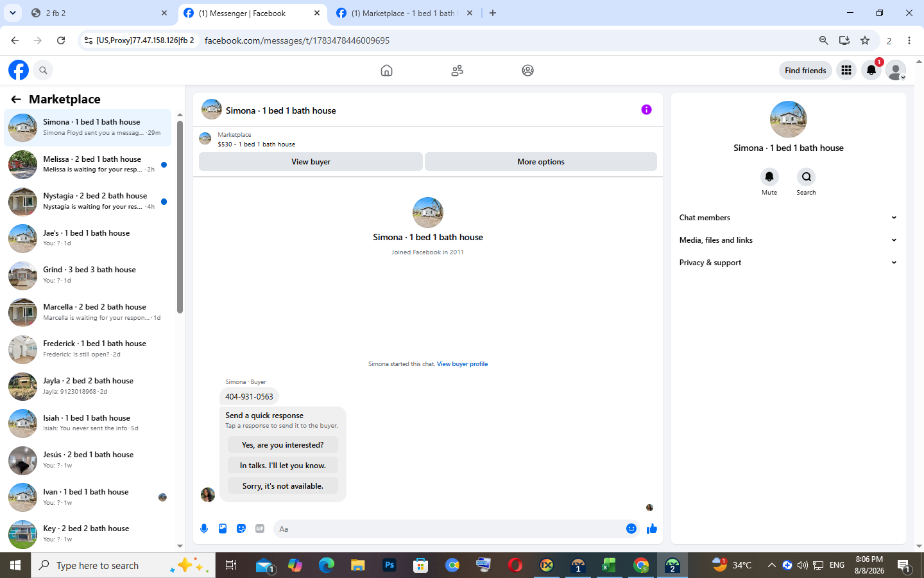Click the back arrow next to Marketplace

tap(16, 99)
